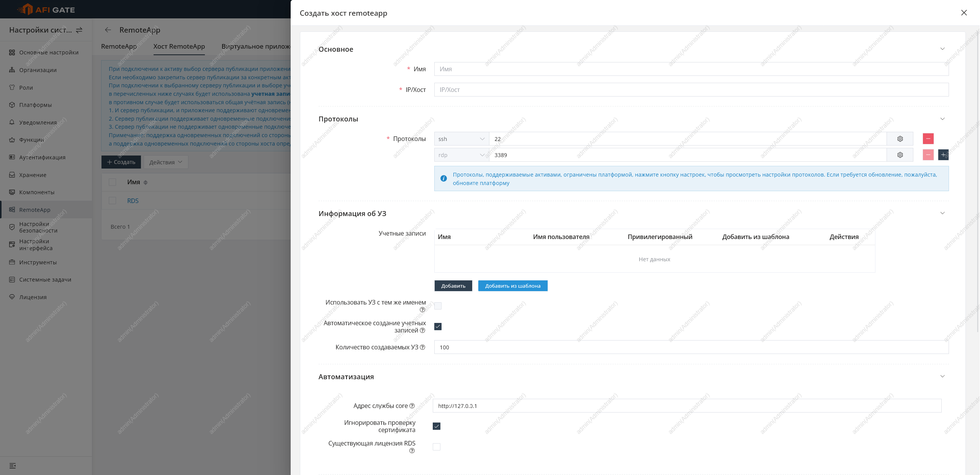Viewport: 980px width, 475px height.
Task: Edit the Адрес службы core field
Action: click(687, 406)
